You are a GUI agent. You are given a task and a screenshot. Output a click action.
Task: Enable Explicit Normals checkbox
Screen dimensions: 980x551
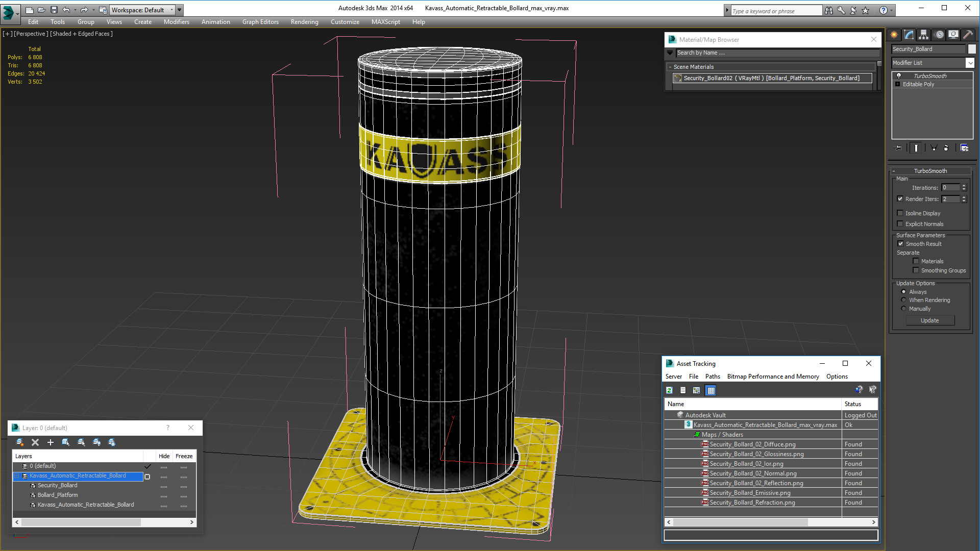[x=900, y=224]
